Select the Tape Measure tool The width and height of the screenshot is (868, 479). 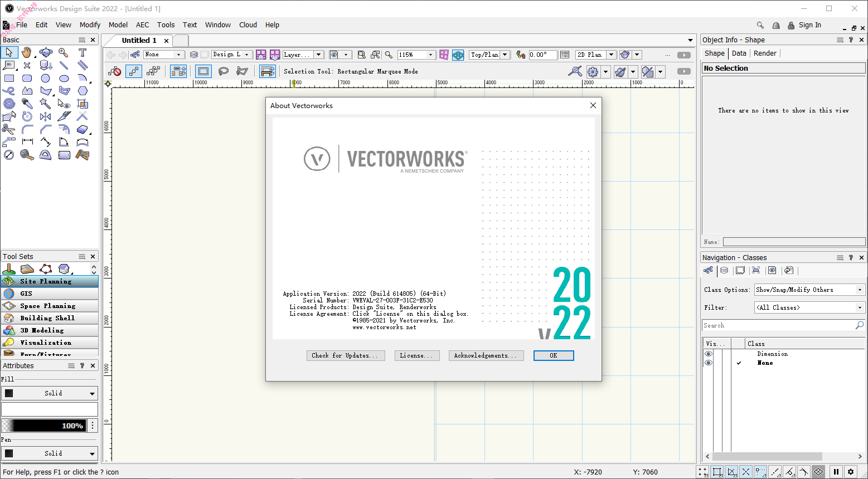point(27,155)
